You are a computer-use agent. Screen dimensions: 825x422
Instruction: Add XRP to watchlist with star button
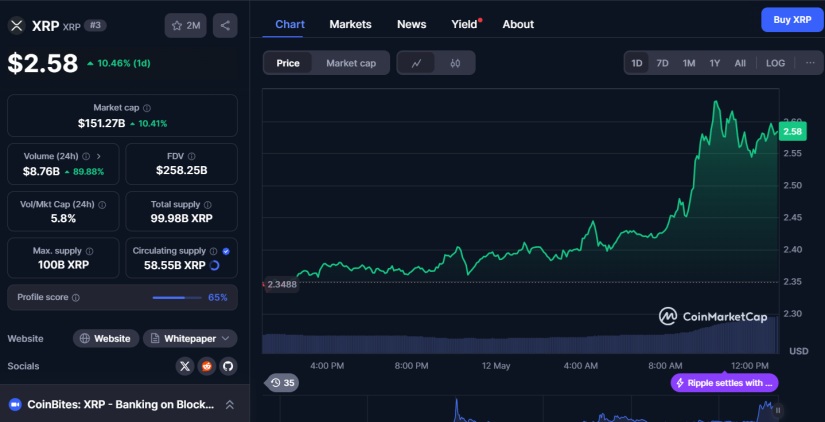point(186,25)
